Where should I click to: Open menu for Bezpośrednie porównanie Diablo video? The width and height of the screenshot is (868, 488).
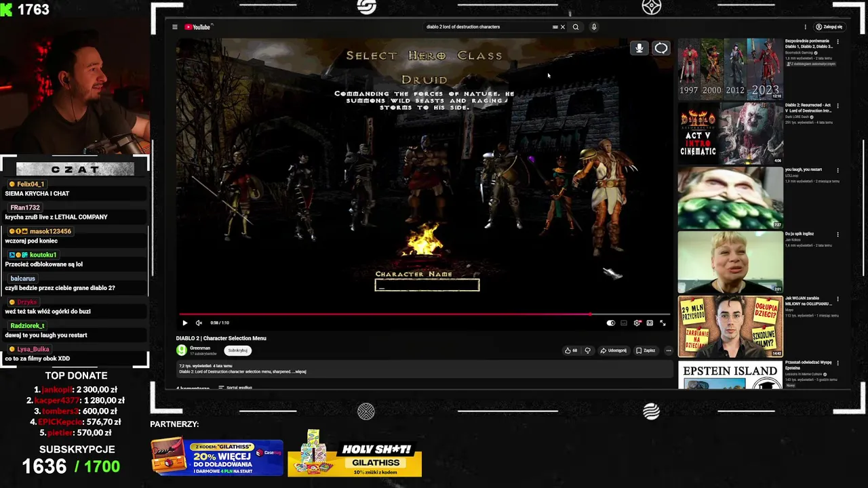pos(837,41)
